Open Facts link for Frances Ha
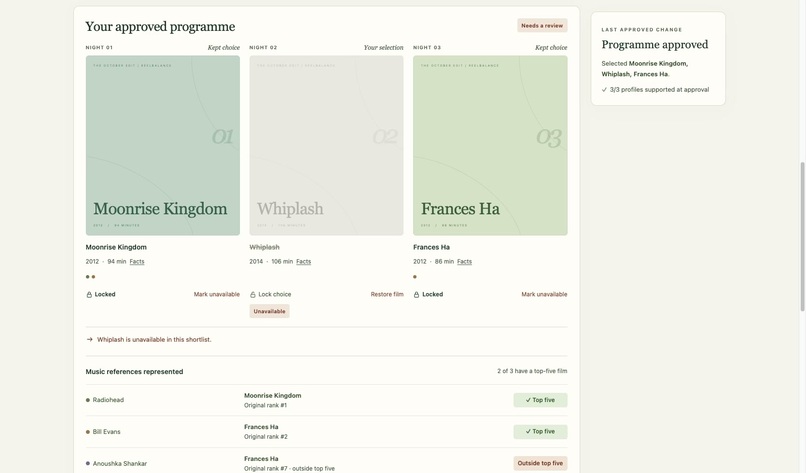806x473 pixels. click(x=464, y=262)
